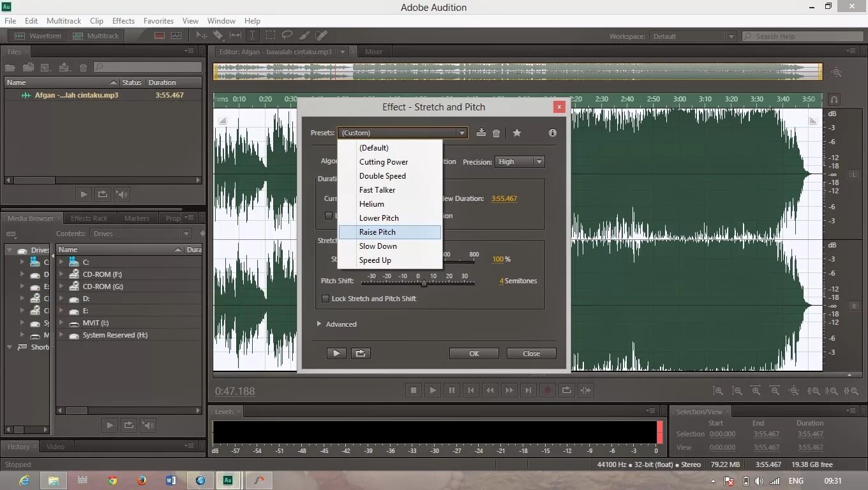Click the Pause button in the transport
The height and width of the screenshot is (490, 868).
pyautogui.click(x=452, y=390)
